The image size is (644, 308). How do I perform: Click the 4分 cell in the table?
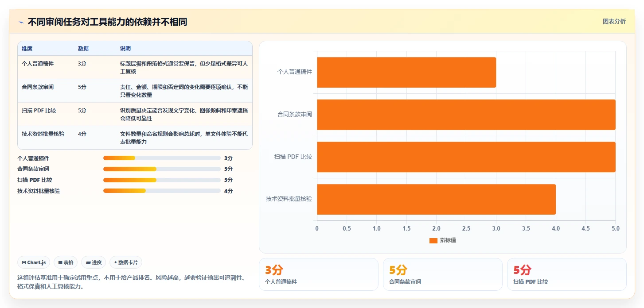pos(82,134)
